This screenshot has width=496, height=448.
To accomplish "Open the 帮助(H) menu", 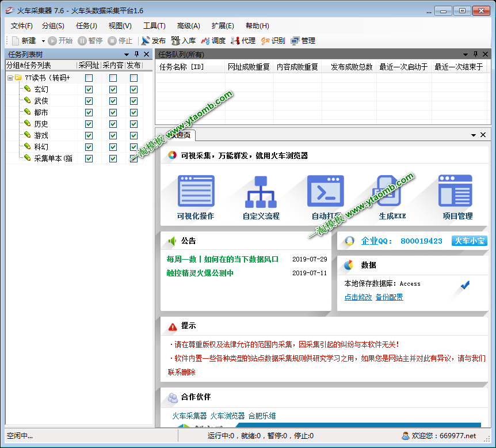I will click(257, 26).
